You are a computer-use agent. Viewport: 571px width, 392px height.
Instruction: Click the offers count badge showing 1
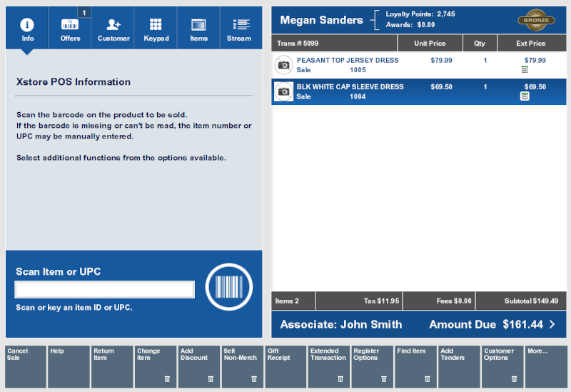pos(84,13)
